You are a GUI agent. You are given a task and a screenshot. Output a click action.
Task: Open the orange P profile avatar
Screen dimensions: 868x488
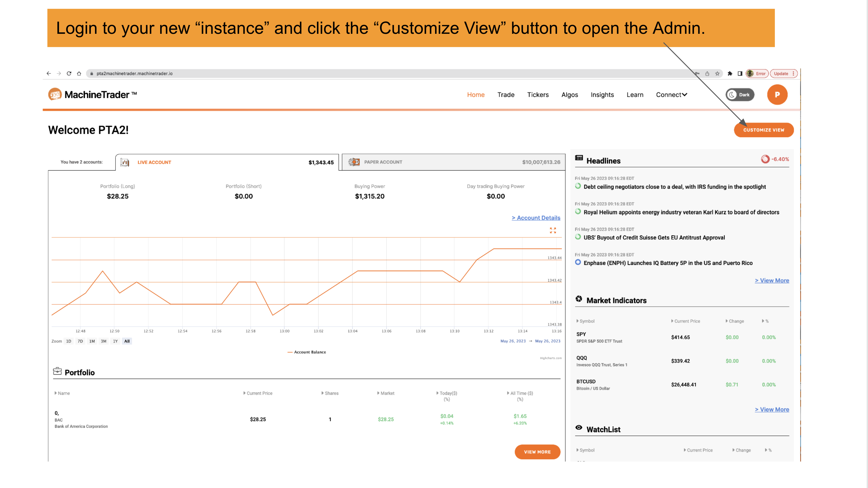pos(777,95)
